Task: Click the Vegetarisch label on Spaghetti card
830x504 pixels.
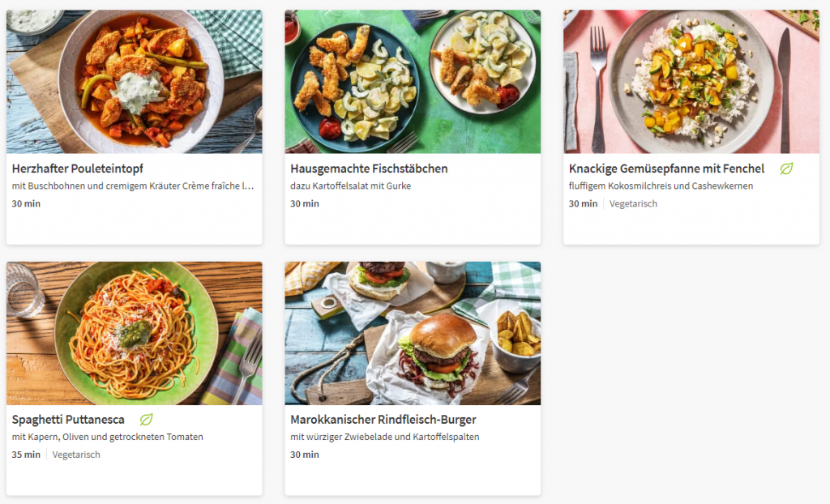Action: pyautogui.click(x=76, y=455)
